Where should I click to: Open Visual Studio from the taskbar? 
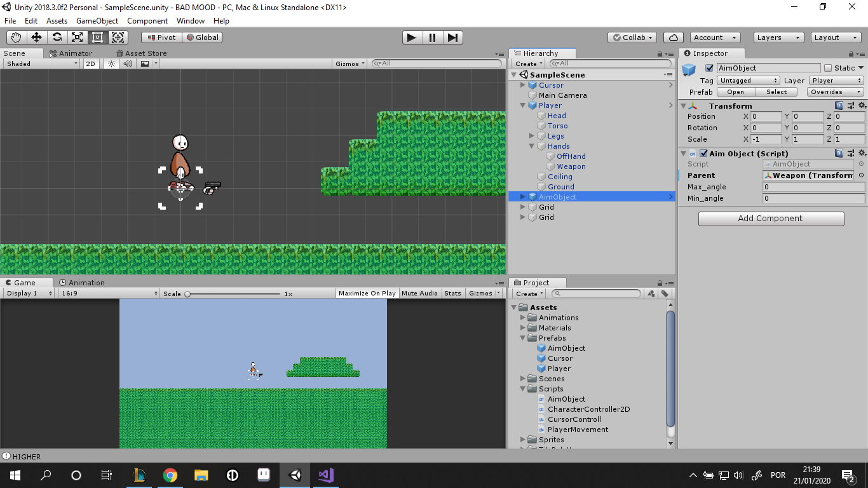point(326,475)
